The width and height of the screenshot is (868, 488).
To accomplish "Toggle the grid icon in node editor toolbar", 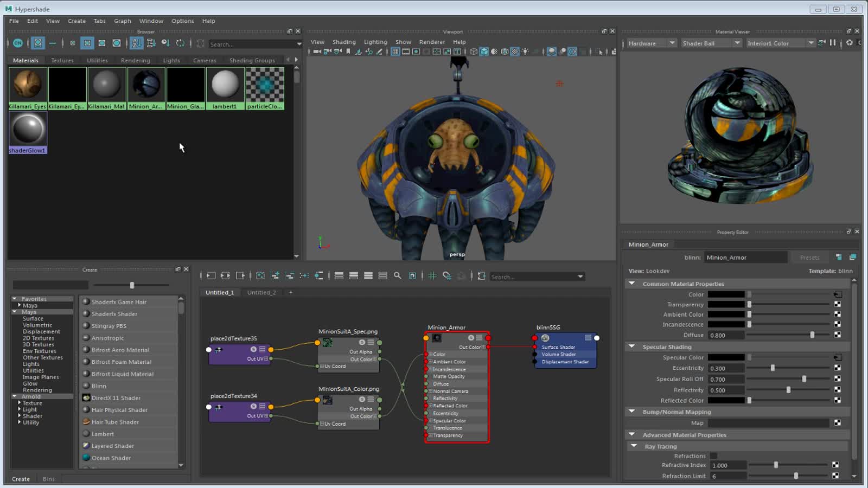I will pos(432,276).
